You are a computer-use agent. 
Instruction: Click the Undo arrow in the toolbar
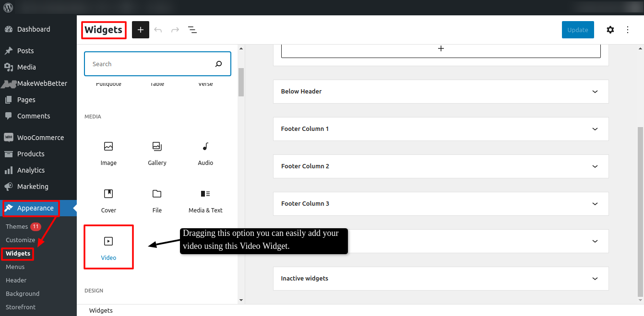click(x=158, y=29)
